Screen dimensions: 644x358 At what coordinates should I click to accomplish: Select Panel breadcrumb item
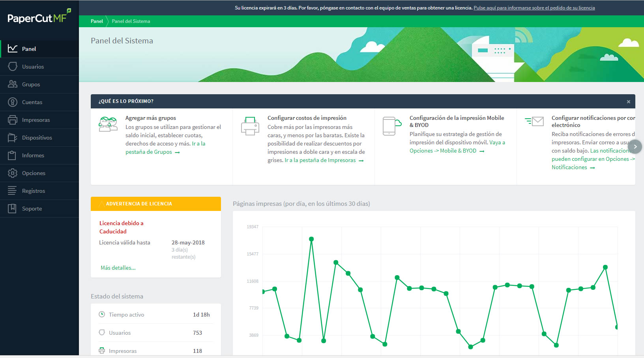(97, 21)
